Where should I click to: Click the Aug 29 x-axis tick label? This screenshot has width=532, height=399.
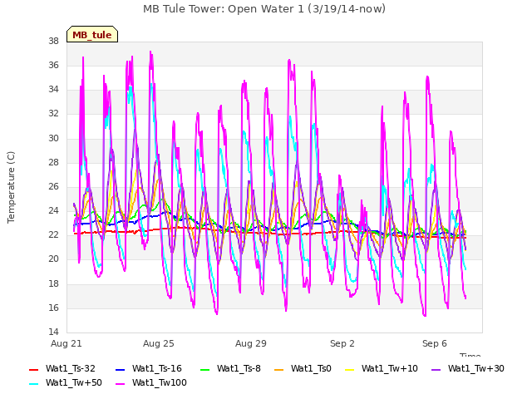[251, 343]
